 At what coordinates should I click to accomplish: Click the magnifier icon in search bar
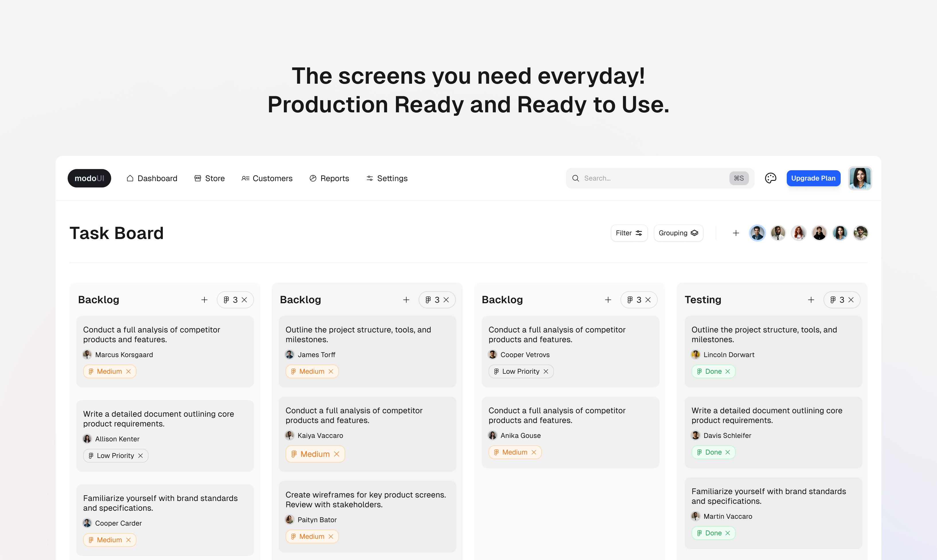coord(575,178)
